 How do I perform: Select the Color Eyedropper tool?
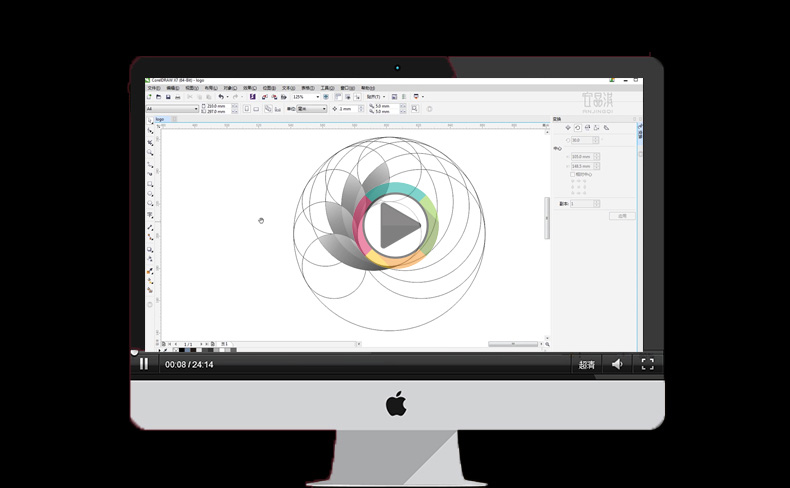pos(150,271)
